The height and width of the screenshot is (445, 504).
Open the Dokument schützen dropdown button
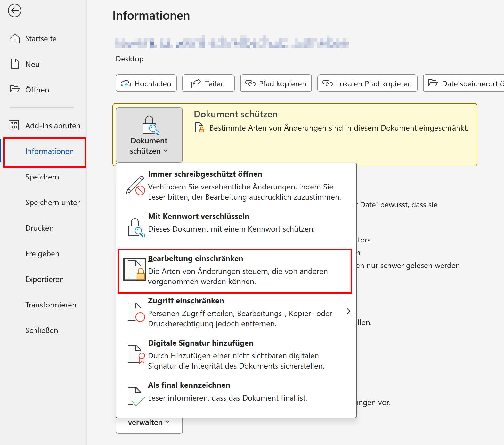(149, 135)
